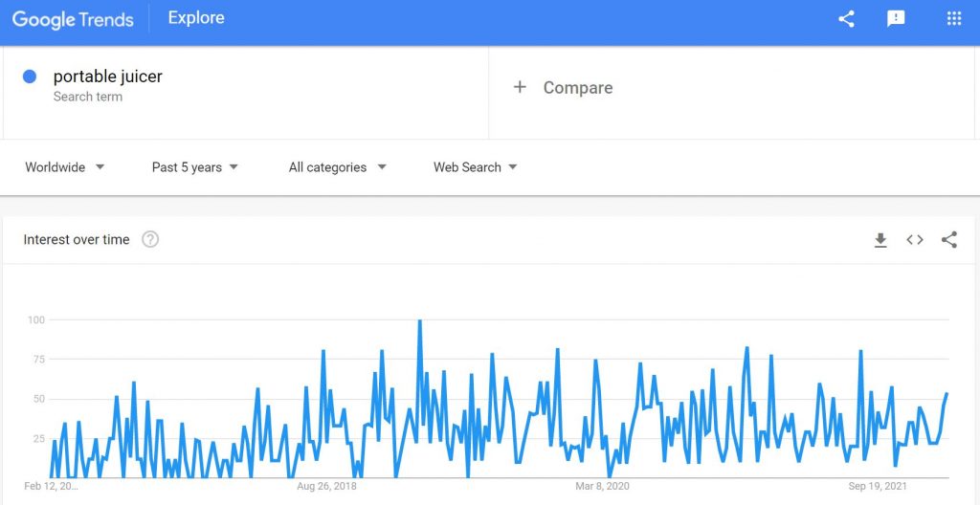
Task: Download the Interest over time CSV
Action: (x=880, y=240)
